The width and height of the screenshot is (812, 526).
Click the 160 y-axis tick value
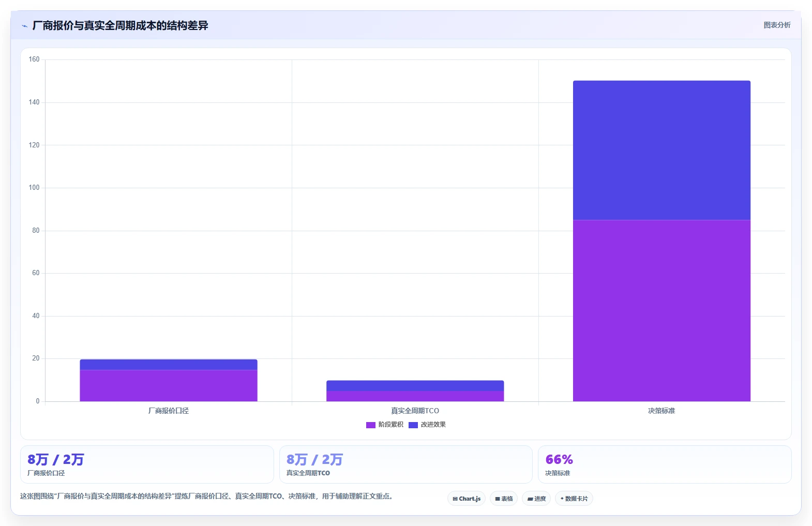tap(34, 59)
